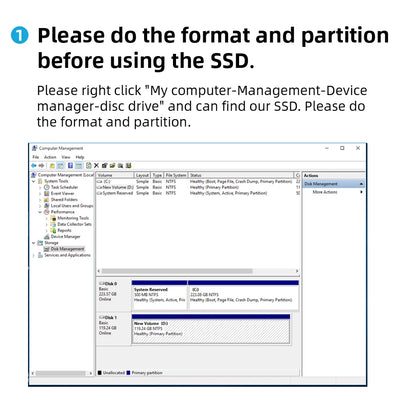
Task: Click the blue Help toolbar icon
Action: [x=70, y=165]
